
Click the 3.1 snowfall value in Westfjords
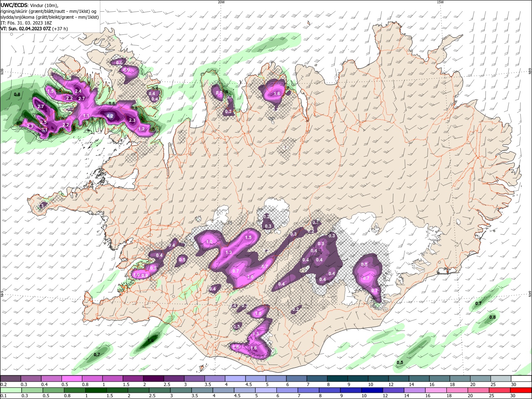(x=44, y=130)
